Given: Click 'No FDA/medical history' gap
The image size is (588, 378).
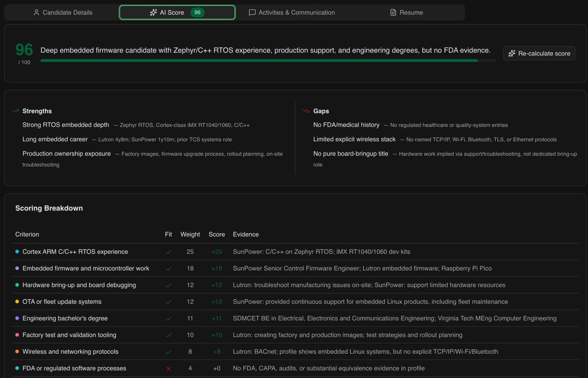Looking at the screenshot, I should click(x=346, y=125).
